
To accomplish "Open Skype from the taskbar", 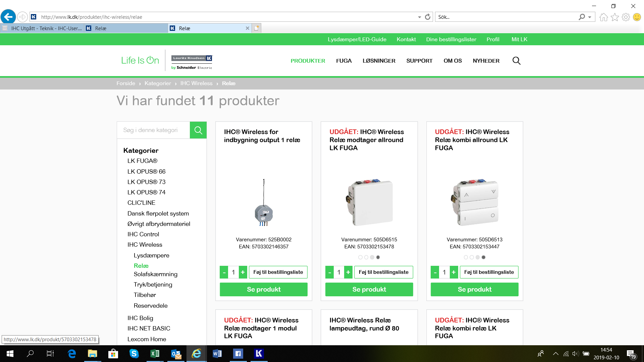I will 134,354.
